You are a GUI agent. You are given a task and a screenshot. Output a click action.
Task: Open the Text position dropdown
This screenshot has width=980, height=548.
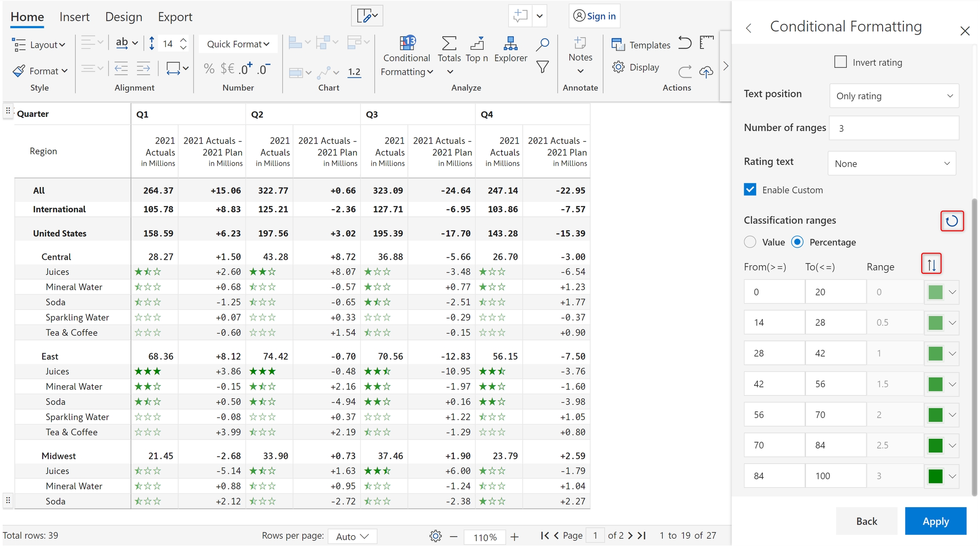[x=894, y=96]
